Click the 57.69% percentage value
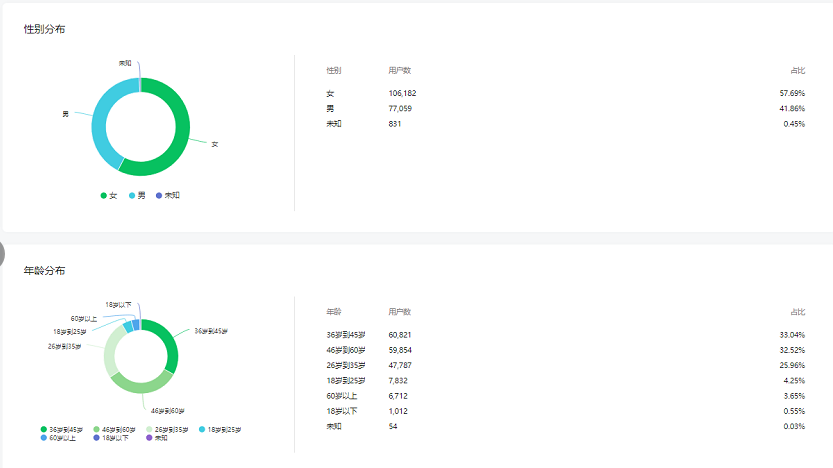This screenshot has width=833, height=468. click(x=792, y=93)
